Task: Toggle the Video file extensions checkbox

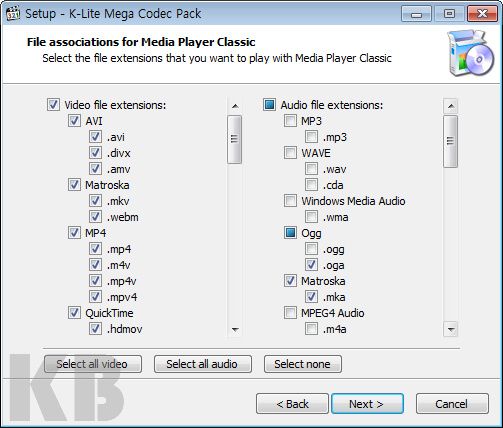Action: pyautogui.click(x=53, y=105)
